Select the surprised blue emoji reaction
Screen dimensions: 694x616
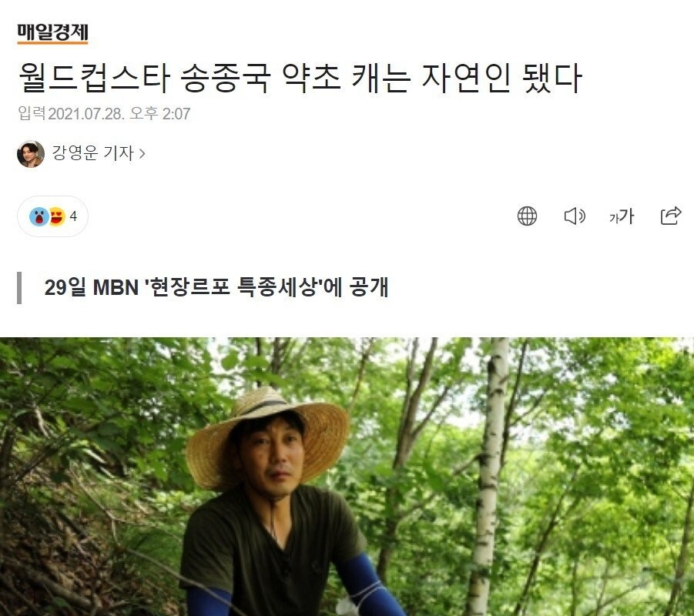[39, 216]
